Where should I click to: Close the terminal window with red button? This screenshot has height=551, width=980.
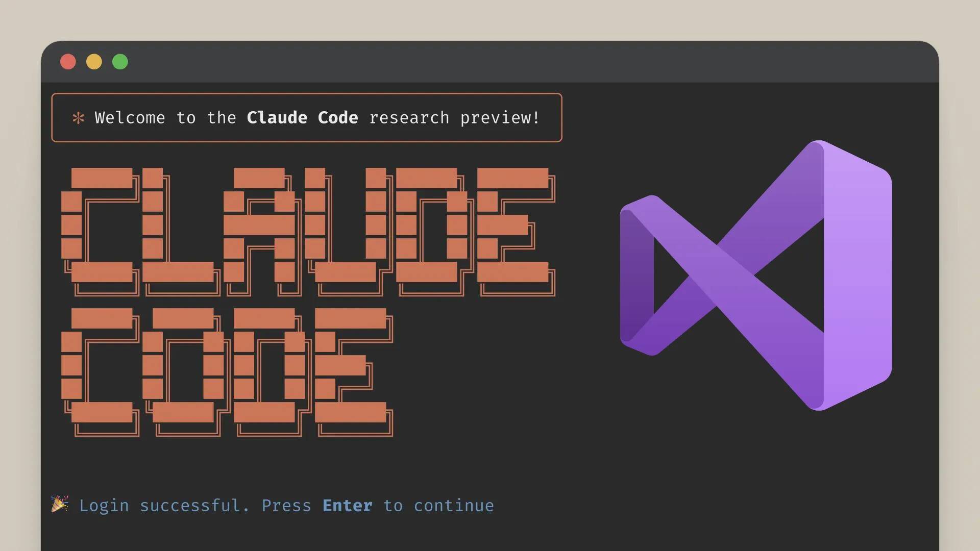pos(68,62)
